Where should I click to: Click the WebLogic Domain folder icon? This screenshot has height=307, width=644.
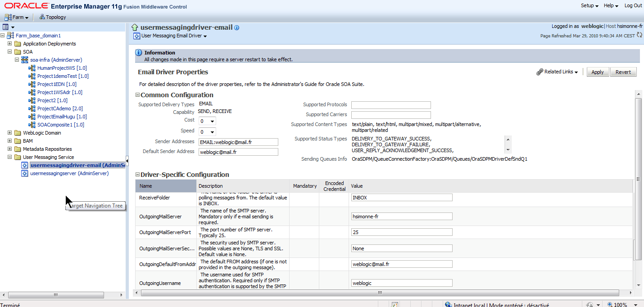click(18, 133)
